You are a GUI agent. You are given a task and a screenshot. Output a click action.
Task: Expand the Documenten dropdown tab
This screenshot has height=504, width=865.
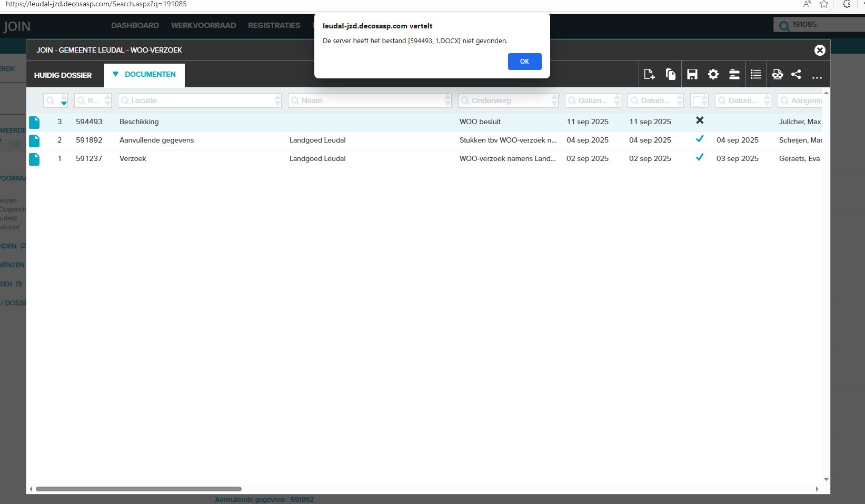pos(145,75)
